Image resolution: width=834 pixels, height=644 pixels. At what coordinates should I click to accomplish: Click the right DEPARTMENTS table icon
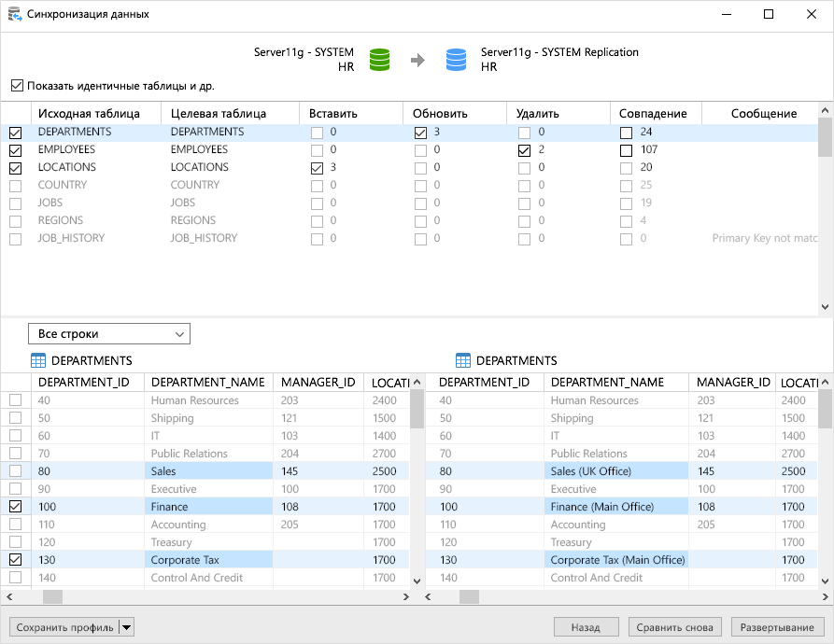click(x=463, y=361)
